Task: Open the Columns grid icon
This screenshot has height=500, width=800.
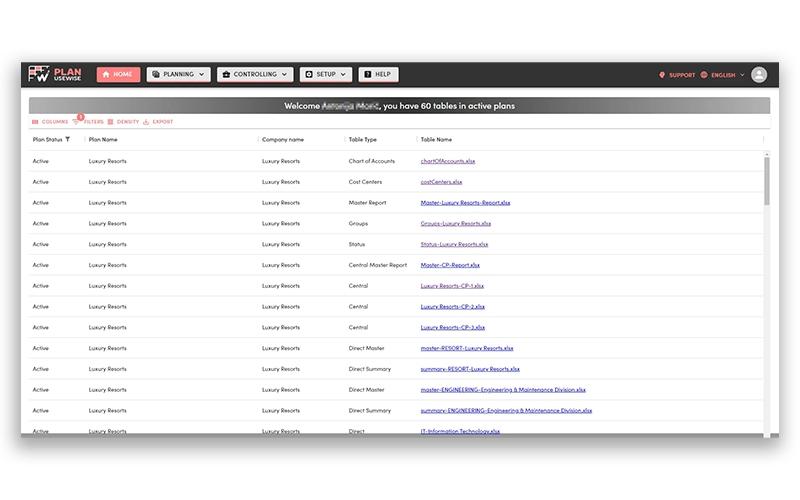Action: click(x=35, y=122)
